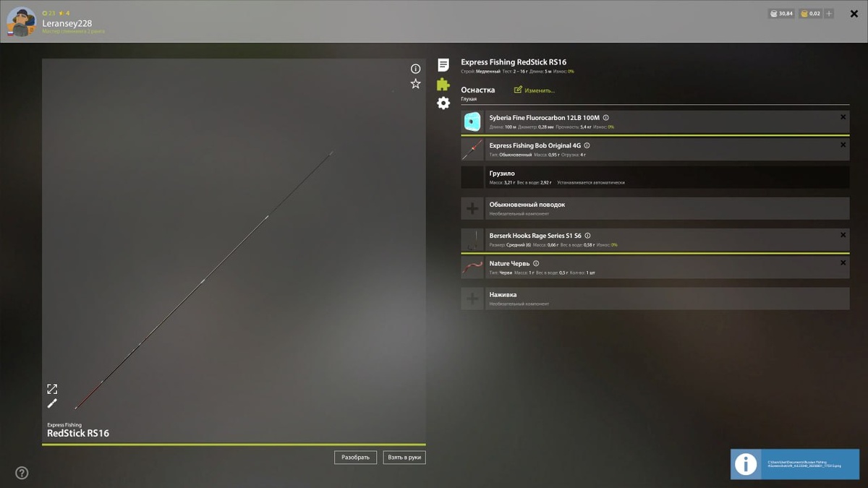This screenshot has height=488, width=868.
Task: Show info for Syberia Fine Fluorocarbon 12LB
Action: pos(606,117)
